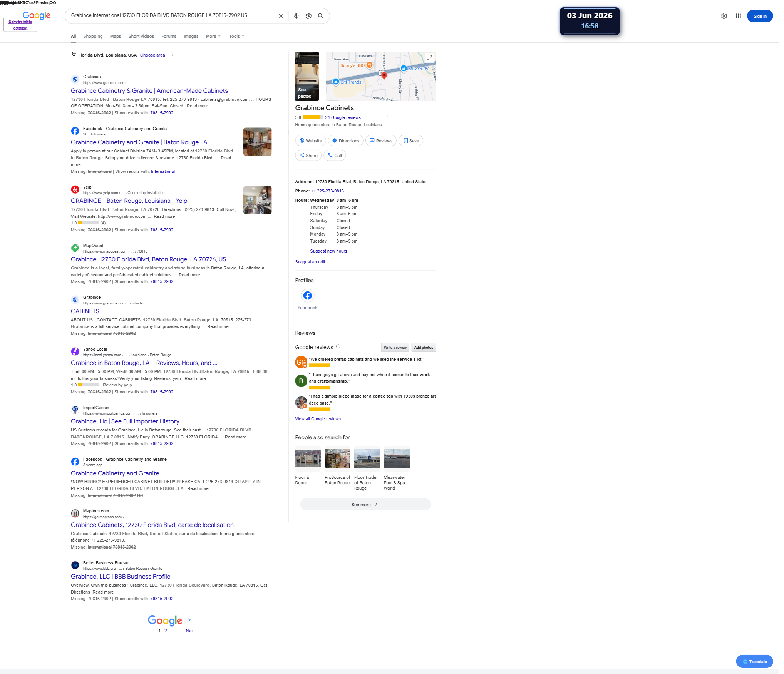The width and height of the screenshot is (784, 674).
Task: Click the MapQuest favicon on the search result
Action: pos(75,248)
